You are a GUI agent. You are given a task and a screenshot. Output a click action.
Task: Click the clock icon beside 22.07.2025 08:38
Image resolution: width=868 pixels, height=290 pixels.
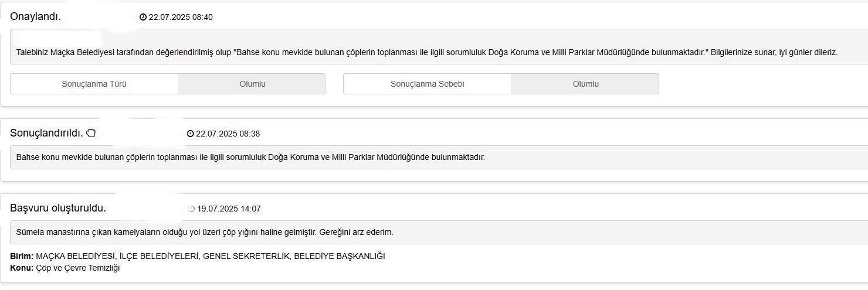190,134
